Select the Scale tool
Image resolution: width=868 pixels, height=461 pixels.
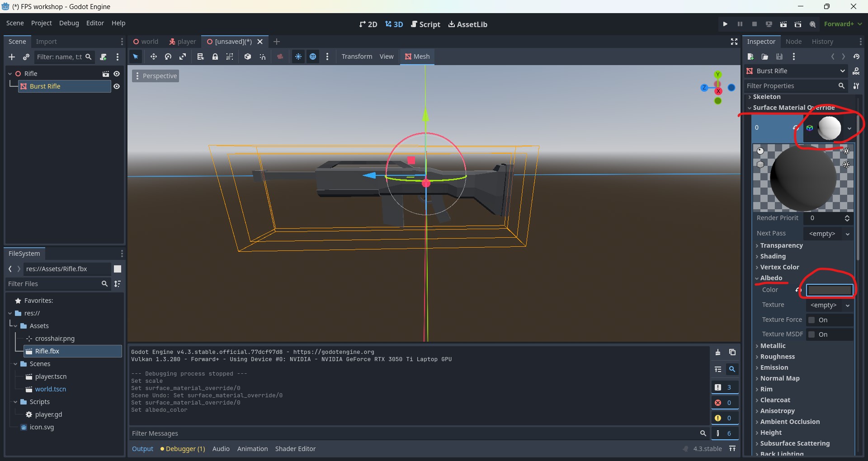point(183,56)
